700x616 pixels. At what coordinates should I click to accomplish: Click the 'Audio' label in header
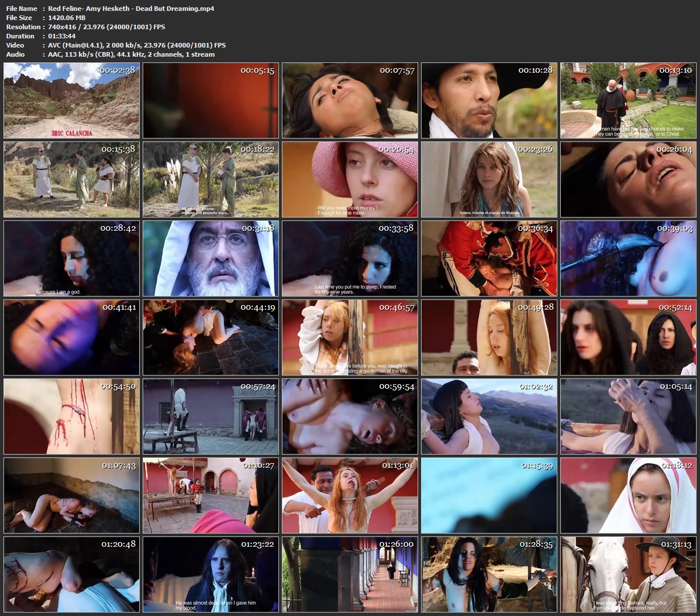click(x=15, y=54)
